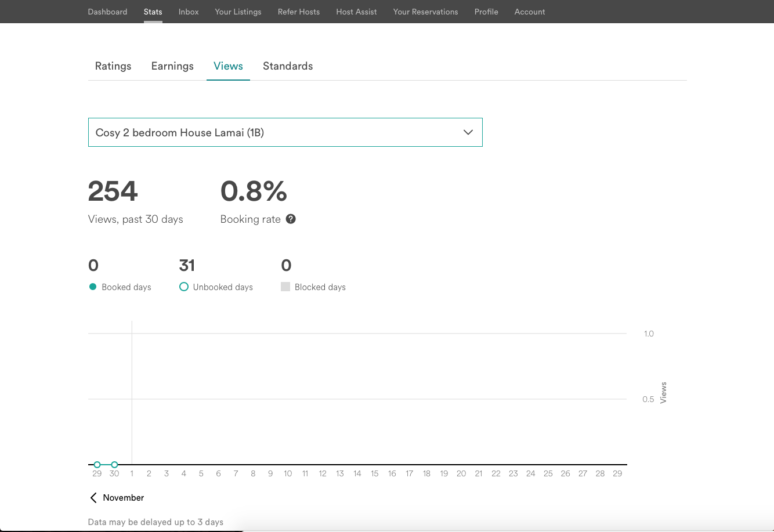
Task: Open Your Listings from the navigation bar
Action: [238, 12]
